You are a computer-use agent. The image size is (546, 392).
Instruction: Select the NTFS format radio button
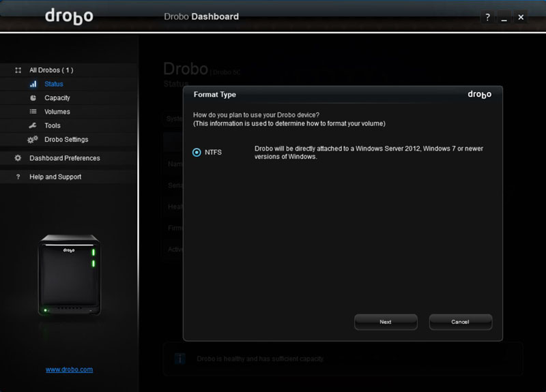click(197, 152)
